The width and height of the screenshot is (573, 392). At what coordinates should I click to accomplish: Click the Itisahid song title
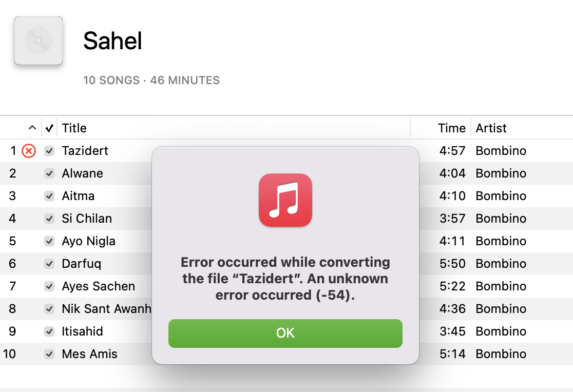[x=82, y=331]
